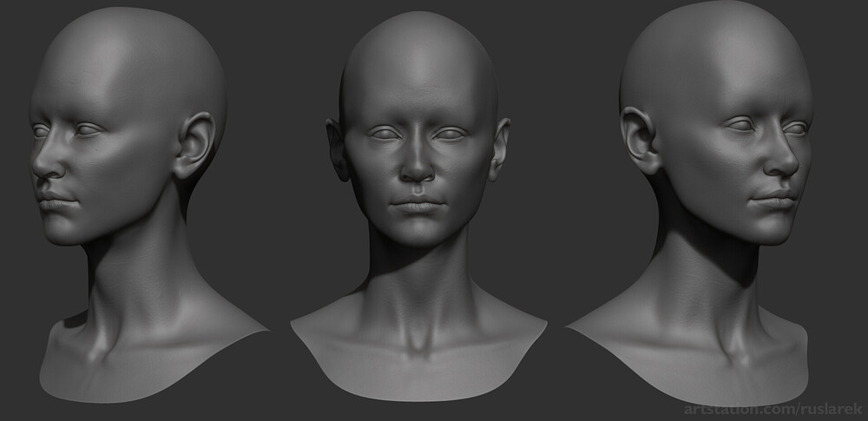Click the lips of the right-facing head
The width and height of the screenshot is (868, 421).
click(x=774, y=198)
